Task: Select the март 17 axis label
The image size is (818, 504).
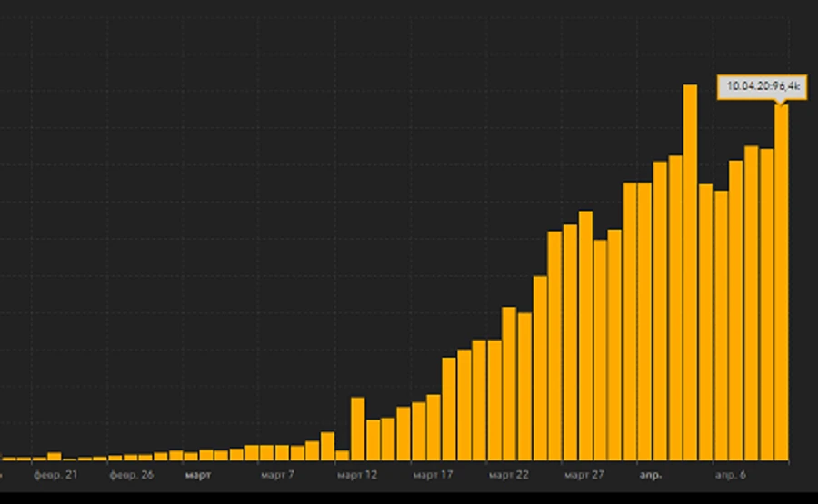Action: (x=433, y=475)
